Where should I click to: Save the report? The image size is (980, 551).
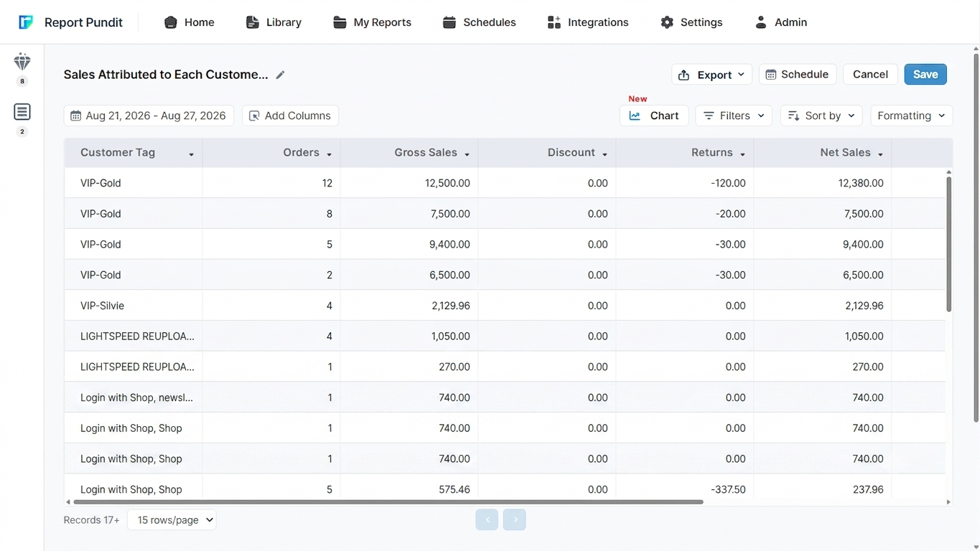pyautogui.click(x=925, y=75)
